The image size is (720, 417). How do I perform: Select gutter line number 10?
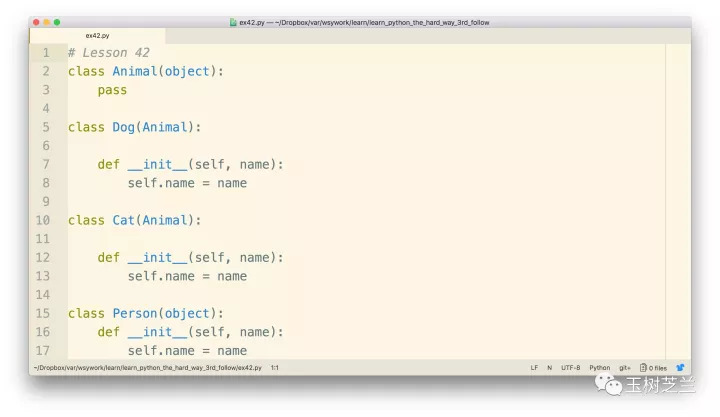[43, 220]
